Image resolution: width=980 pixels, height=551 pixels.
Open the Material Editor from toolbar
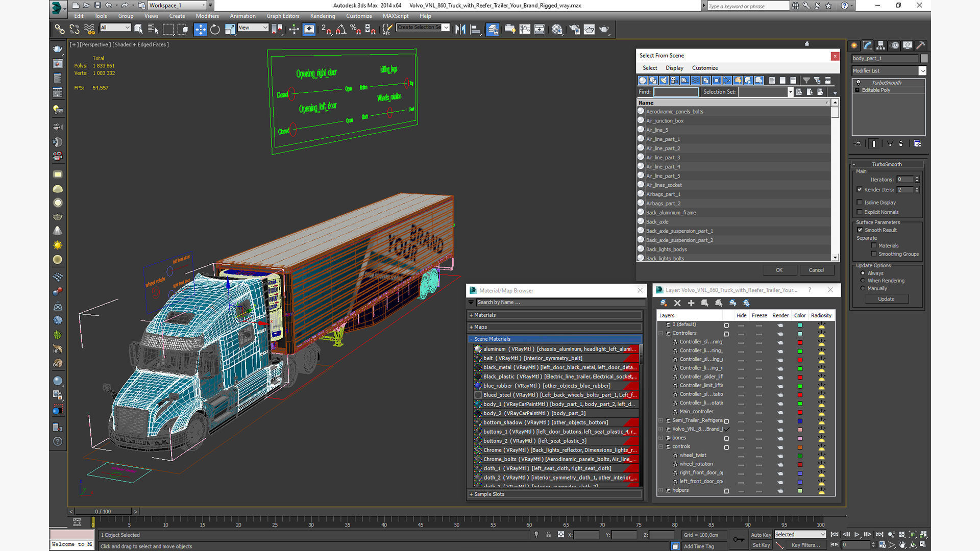pyautogui.click(x=557, y=30)
